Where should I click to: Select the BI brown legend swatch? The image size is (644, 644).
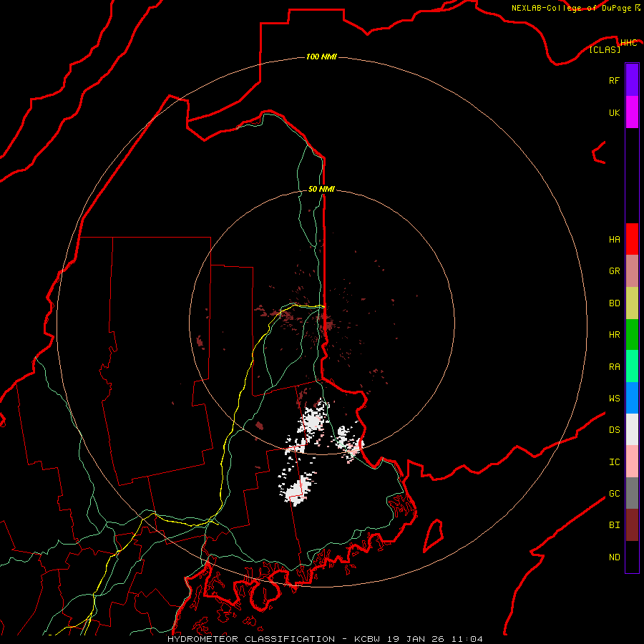click(x=632, y=525)
